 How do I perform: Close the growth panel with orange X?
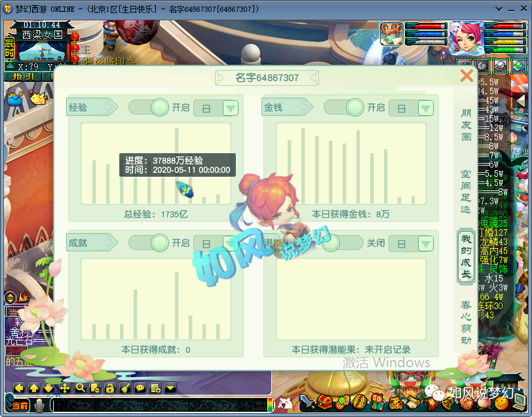(x=466, y=76)
